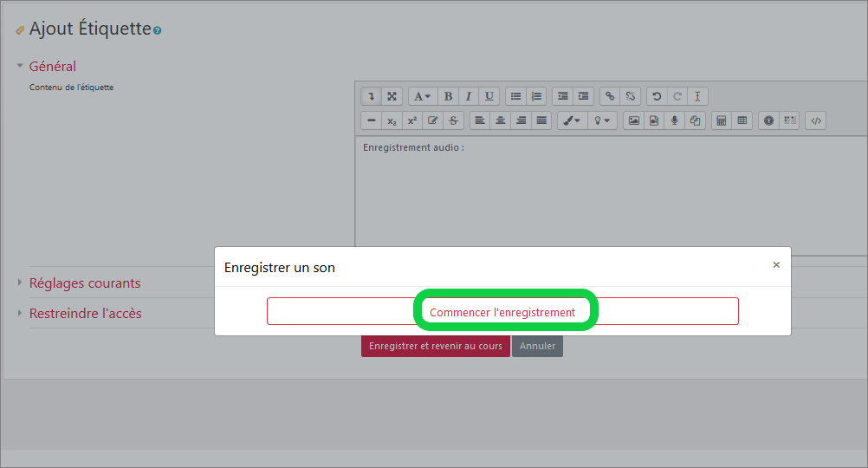The image size is (868, 468).
Task: Click the unlink icon
Action: [x=631, y=96]
